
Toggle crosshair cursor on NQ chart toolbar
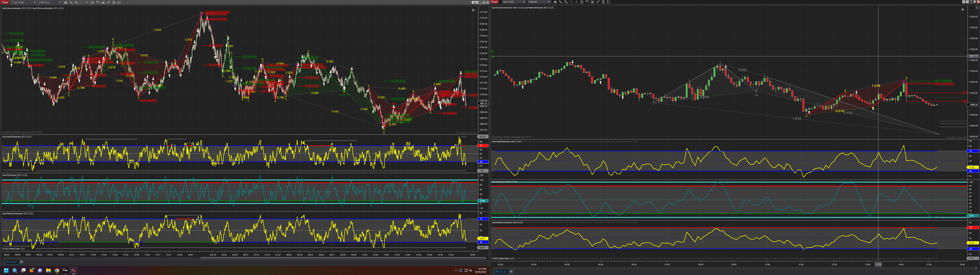pos(576,2)
